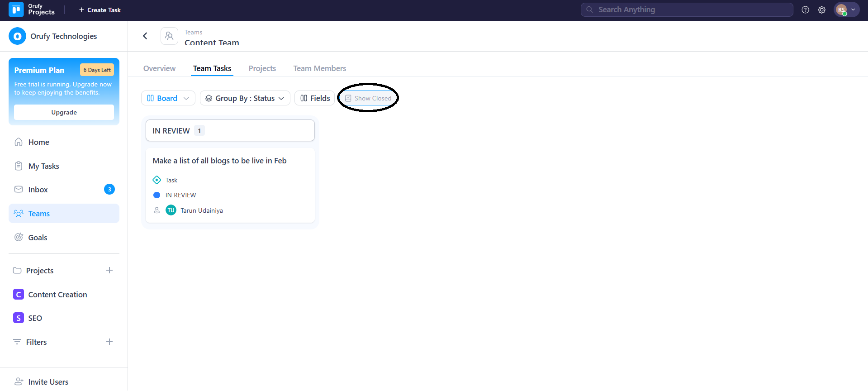Switch to the Overview tab

(159, 68)
